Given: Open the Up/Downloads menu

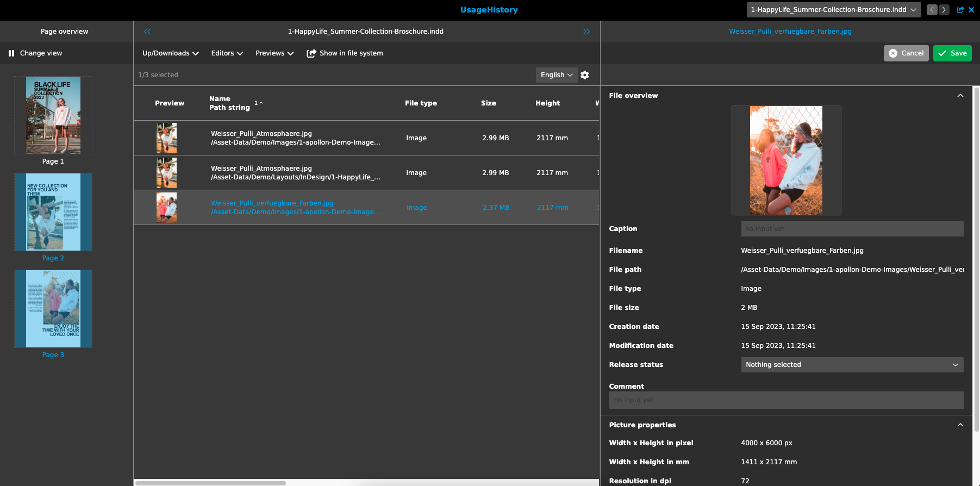Looking at the screenshot, I should click(x=170, y=53).
